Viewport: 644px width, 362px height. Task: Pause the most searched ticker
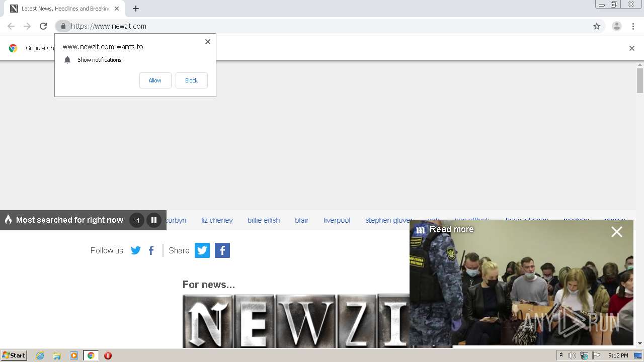click(x=154, y=220)
